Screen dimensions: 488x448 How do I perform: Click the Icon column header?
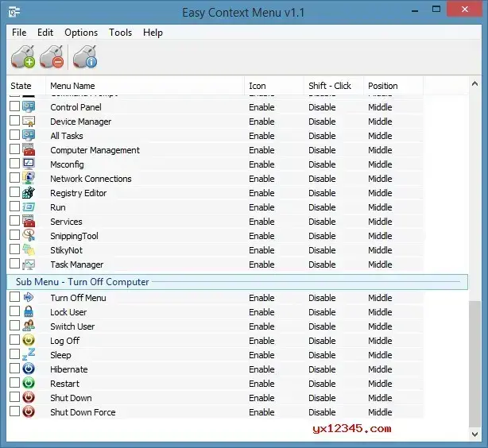274,86
